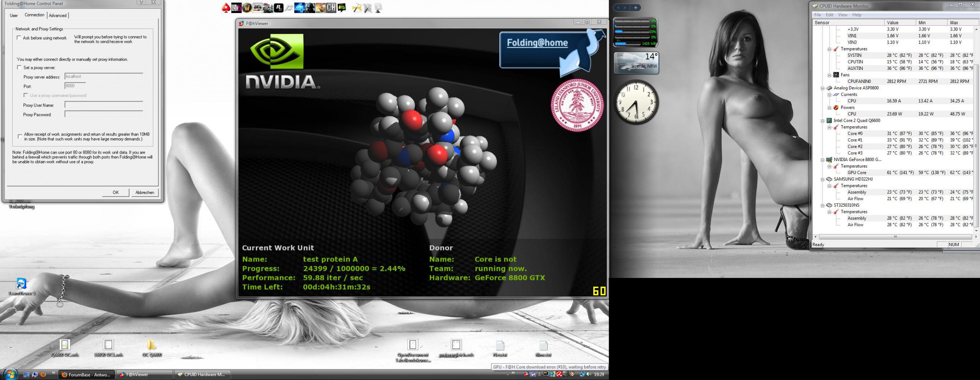This screenshot has width=980, height=380.
Task: Launch Firefox from the Quick Launch bar
Action: point(43,374)
